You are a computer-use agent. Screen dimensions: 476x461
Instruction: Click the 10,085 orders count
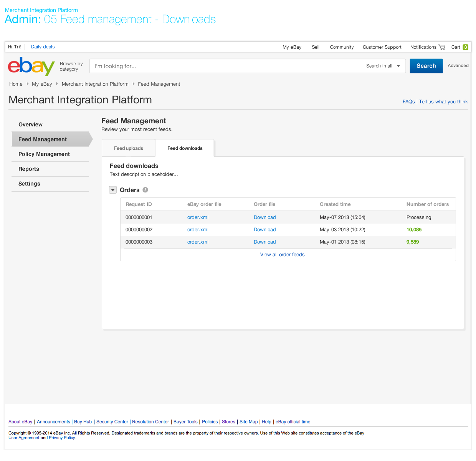coord(414,230)
